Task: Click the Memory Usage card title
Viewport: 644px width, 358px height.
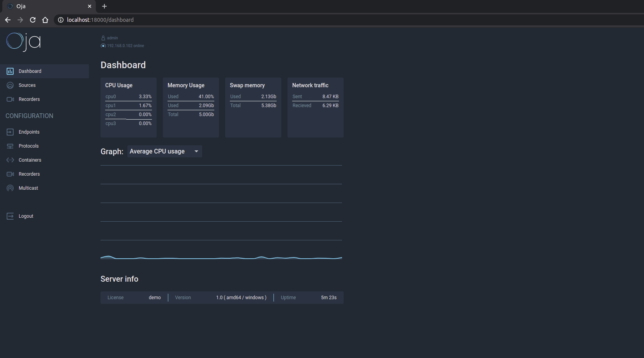Action: [186, 85]
